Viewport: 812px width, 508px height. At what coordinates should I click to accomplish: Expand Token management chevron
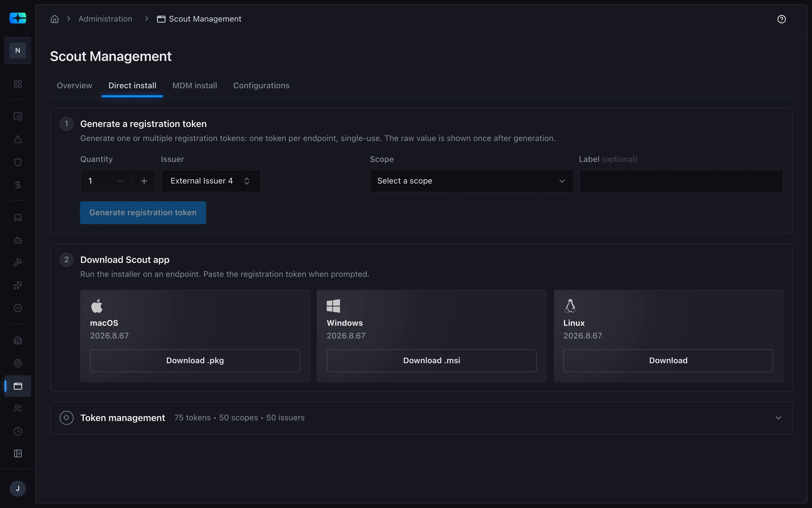(778, 418)
